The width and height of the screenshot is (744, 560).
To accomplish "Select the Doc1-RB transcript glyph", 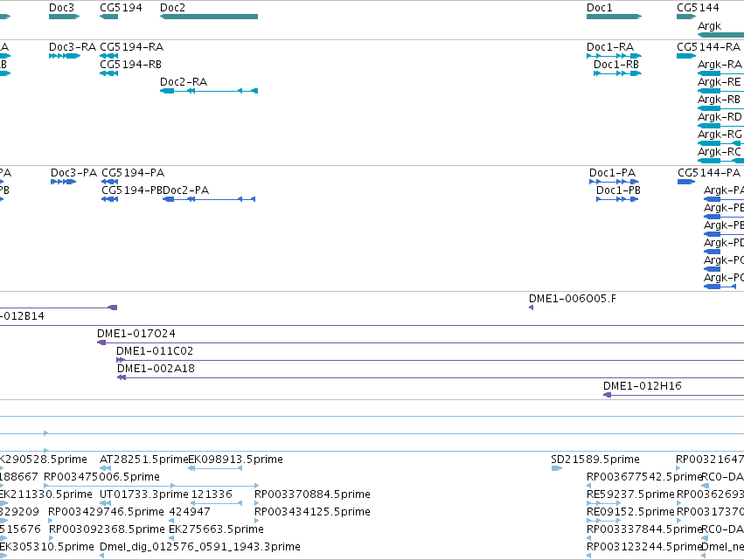I will click(617, 73).
